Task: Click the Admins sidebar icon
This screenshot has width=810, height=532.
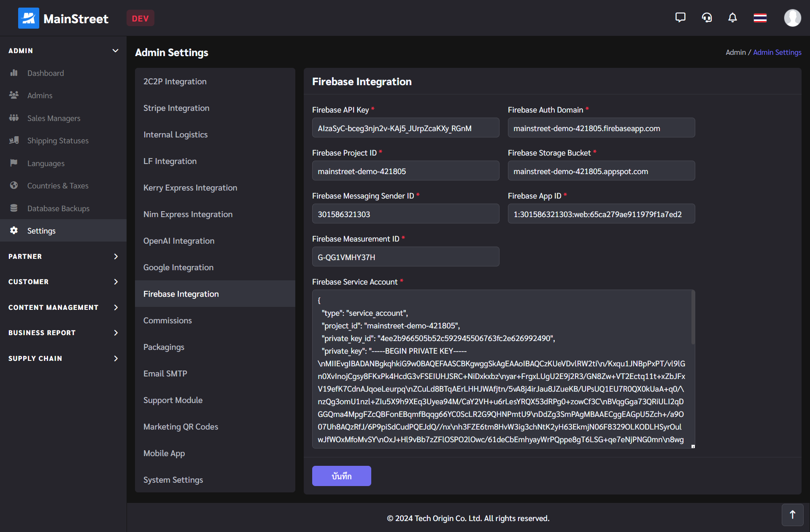Action: 14,95
